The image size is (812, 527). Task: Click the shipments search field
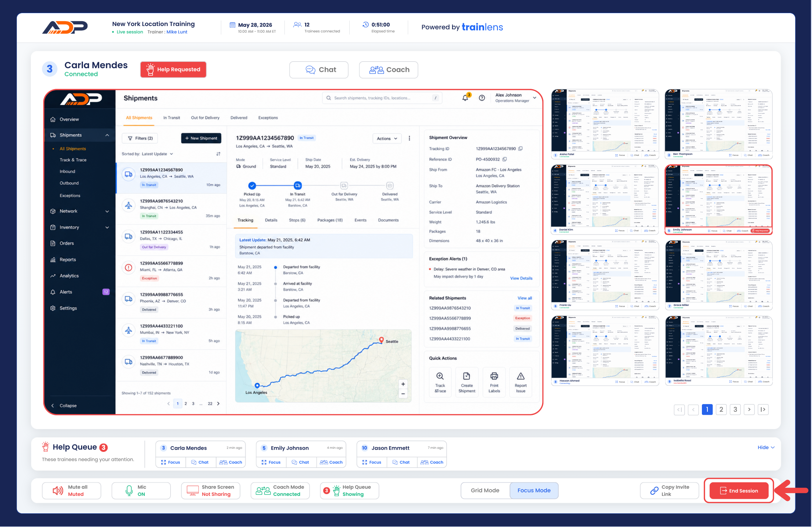tap(382, 98)
